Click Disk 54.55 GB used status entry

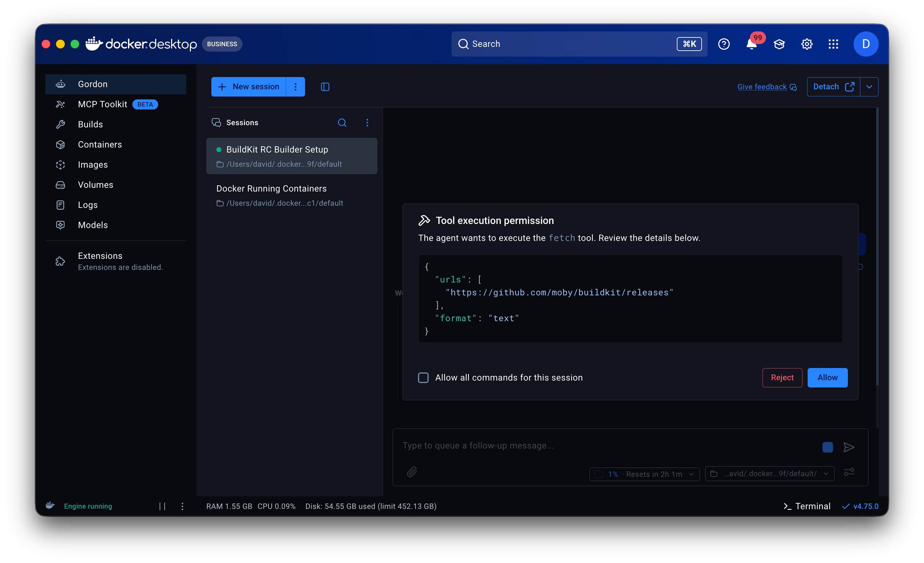pos(371,506)
